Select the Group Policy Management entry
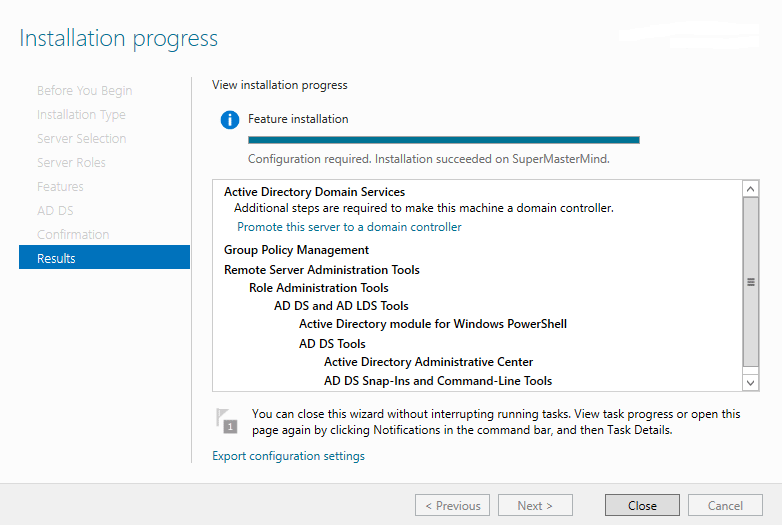 pos(296,250)
